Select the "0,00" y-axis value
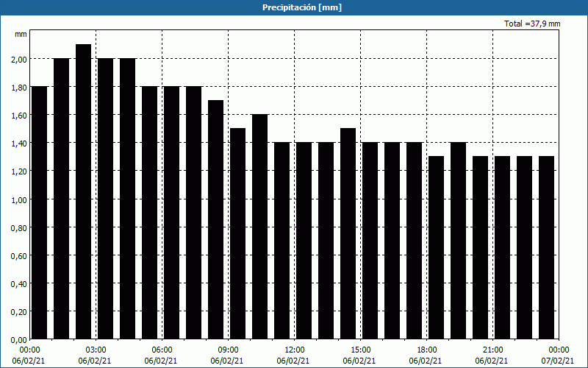This screenshot has height=368, width=588. tap(19, 340)
